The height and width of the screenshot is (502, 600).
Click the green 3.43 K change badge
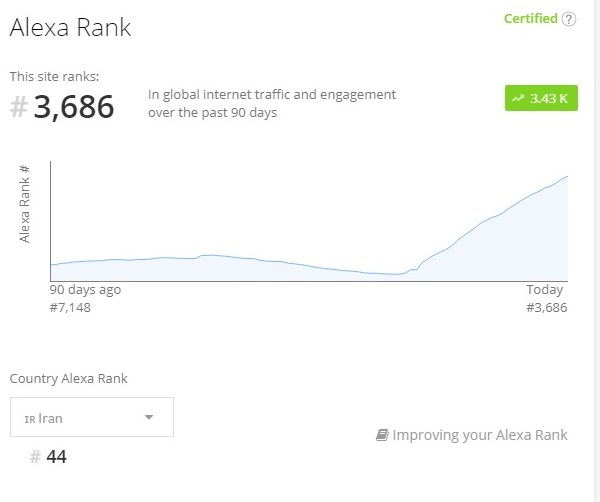541,99
